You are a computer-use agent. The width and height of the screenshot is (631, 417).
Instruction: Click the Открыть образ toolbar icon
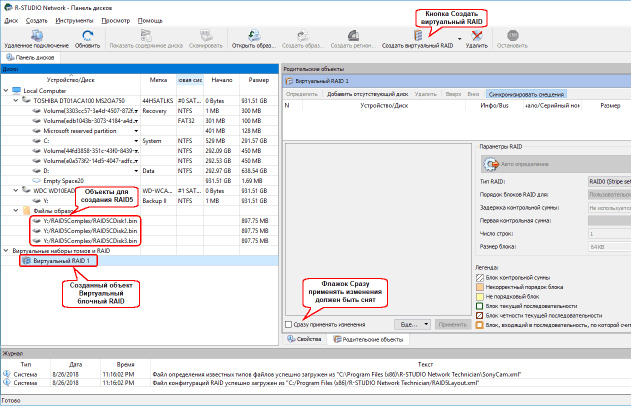[x=254, y=35]
